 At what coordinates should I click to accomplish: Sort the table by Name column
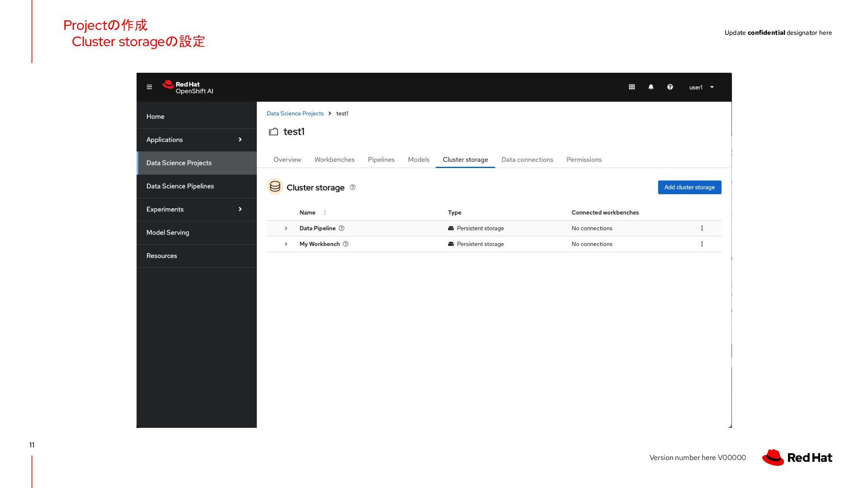[312, 212]
